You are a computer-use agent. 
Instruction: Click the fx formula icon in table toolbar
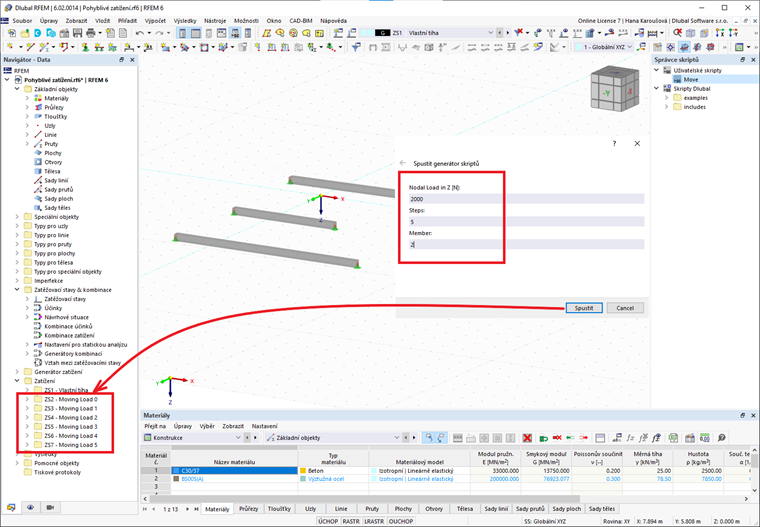click(630, 438)
